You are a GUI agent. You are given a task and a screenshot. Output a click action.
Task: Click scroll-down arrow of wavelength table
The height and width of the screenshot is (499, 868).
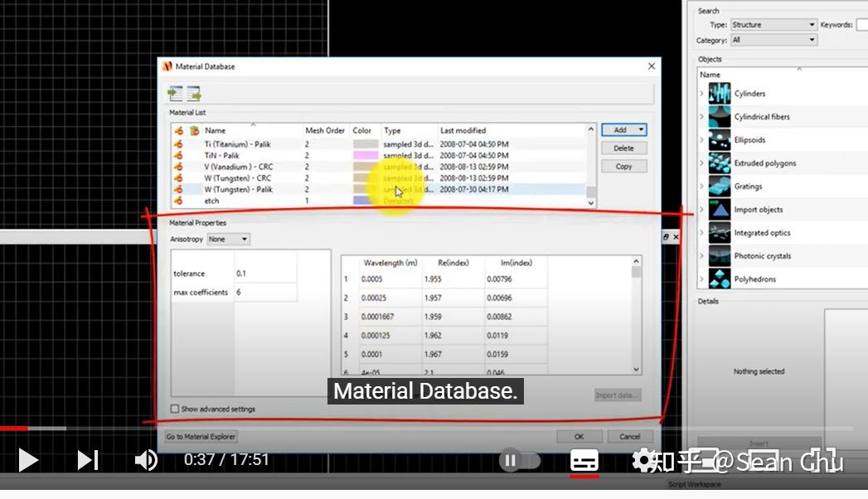tap(636, 369)
